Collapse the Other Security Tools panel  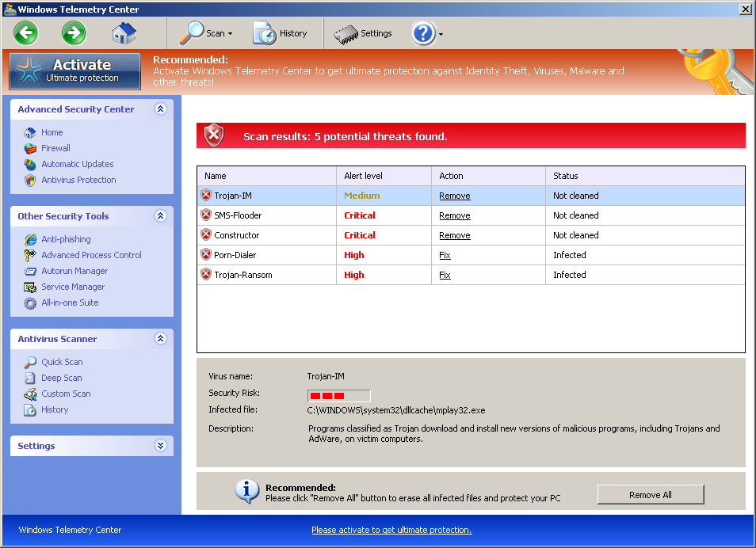[161, 215]
